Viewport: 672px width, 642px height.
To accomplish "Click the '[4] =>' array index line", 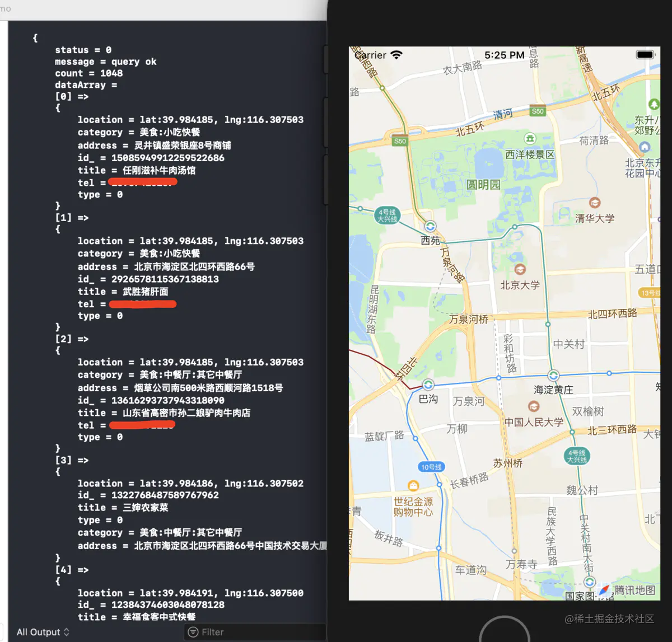I will (x=72, y=569).
